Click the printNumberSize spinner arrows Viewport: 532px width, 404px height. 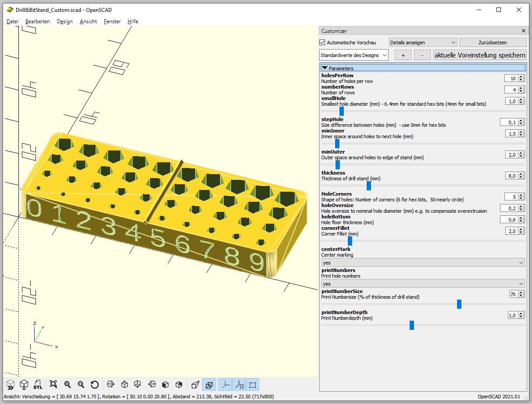click(x=521, y=294)
